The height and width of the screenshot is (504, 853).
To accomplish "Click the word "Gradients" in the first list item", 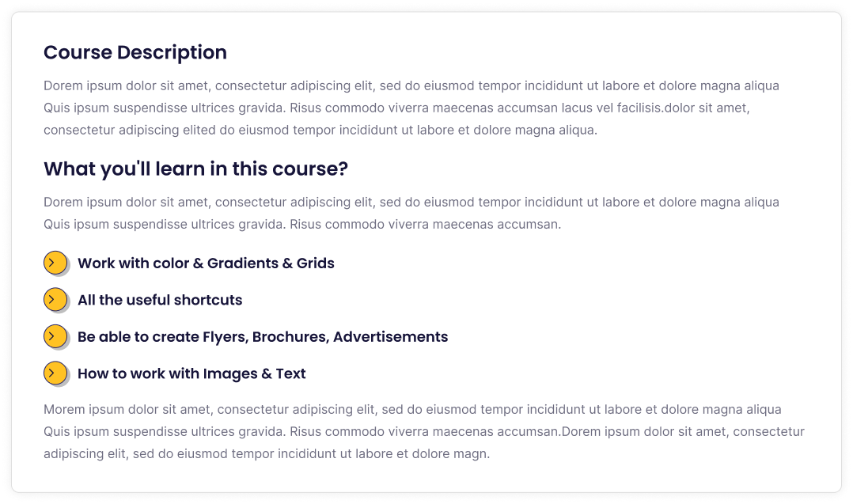I will tap(242, 263).
